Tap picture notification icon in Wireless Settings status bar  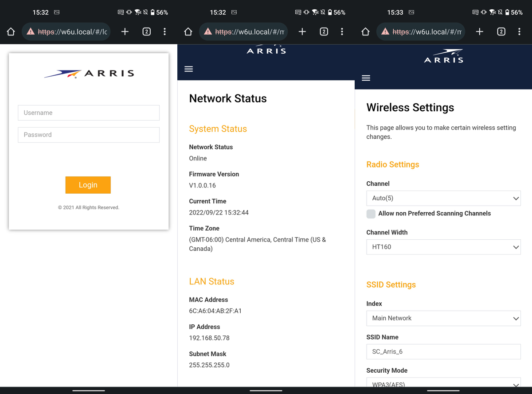click(x=411, y=12)
